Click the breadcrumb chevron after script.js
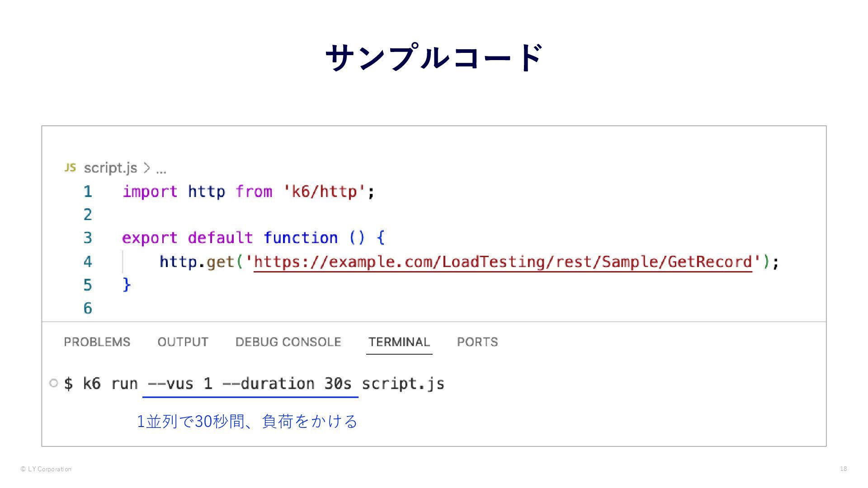The width and height of the screenshot is (868, 488). (146, 168)
